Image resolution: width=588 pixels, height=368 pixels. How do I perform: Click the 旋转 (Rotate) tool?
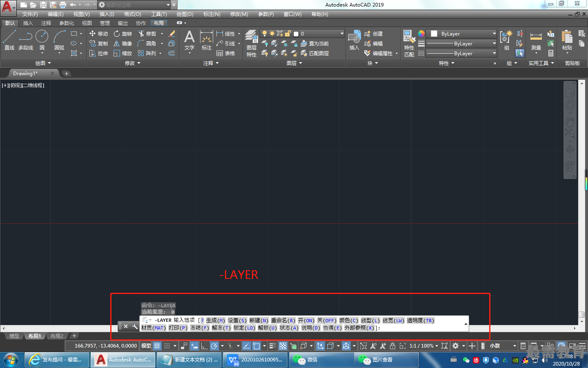point(123,34)
